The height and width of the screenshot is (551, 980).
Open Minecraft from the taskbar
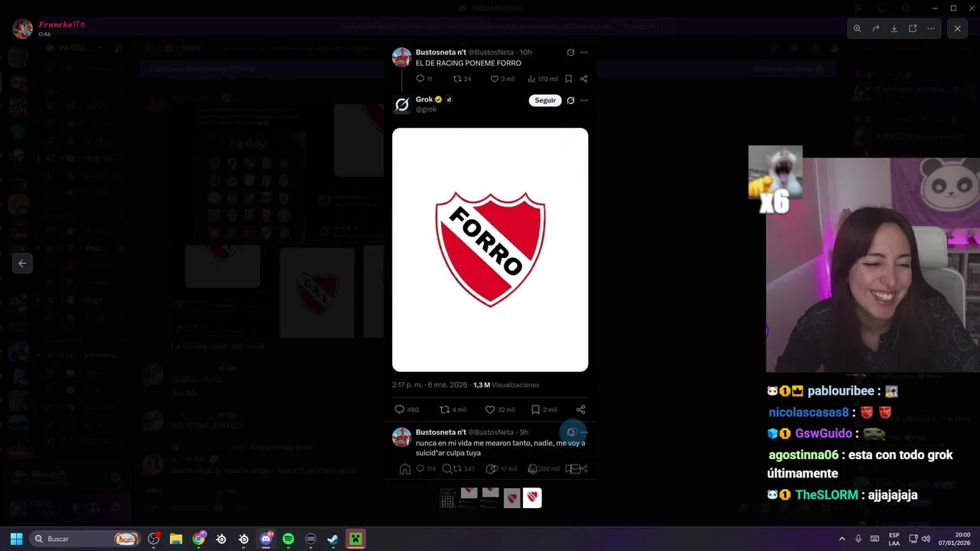pos(355,539)
